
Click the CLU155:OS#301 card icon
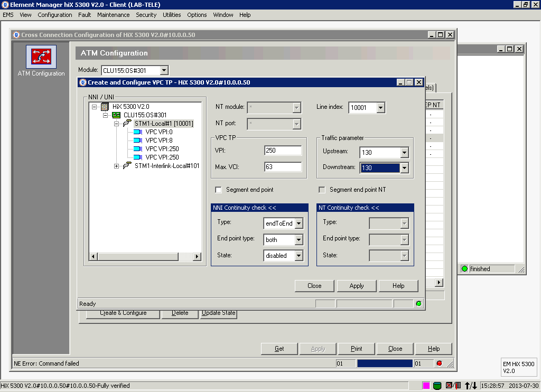point(116,115)
